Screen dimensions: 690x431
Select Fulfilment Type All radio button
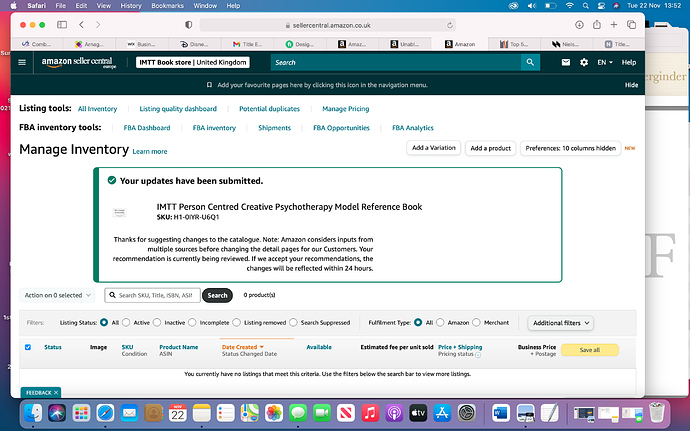418,323
